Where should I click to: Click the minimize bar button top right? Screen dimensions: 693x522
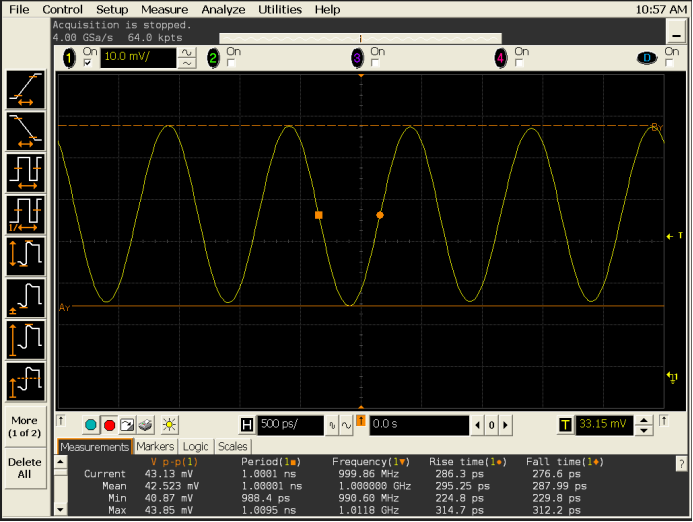(676, 32)
